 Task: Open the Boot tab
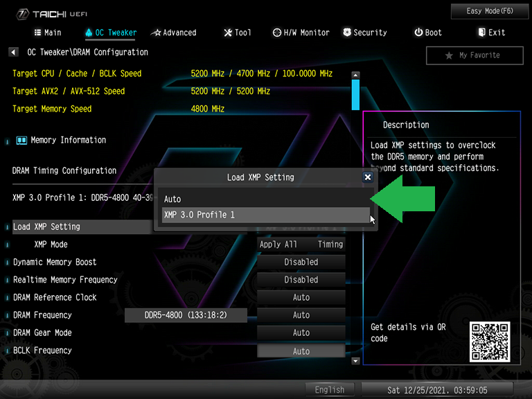coord(428,33)
